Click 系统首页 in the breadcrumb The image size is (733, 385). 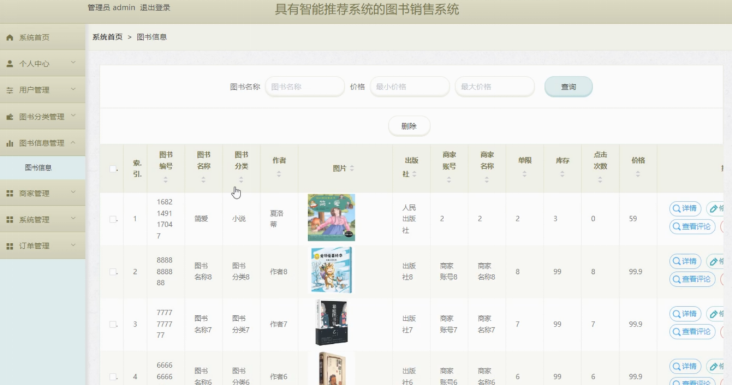[107, 37]
